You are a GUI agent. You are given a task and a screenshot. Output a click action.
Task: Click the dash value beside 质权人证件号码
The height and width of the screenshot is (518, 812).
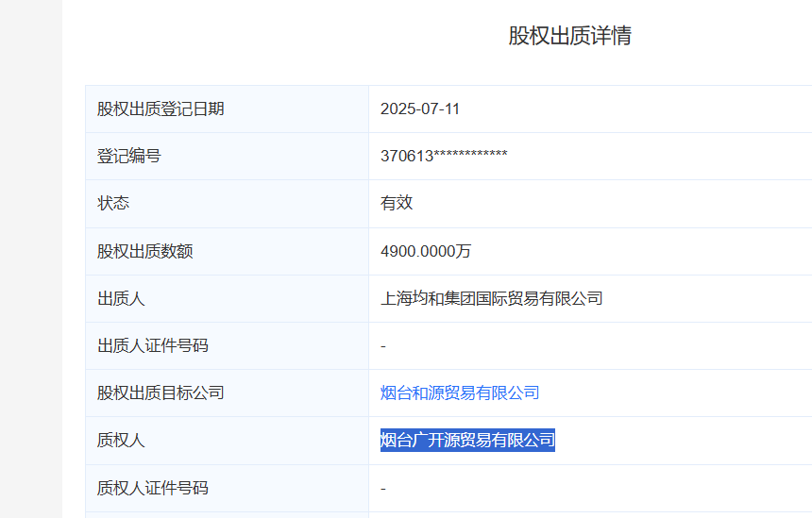click(x=383, y=489)
